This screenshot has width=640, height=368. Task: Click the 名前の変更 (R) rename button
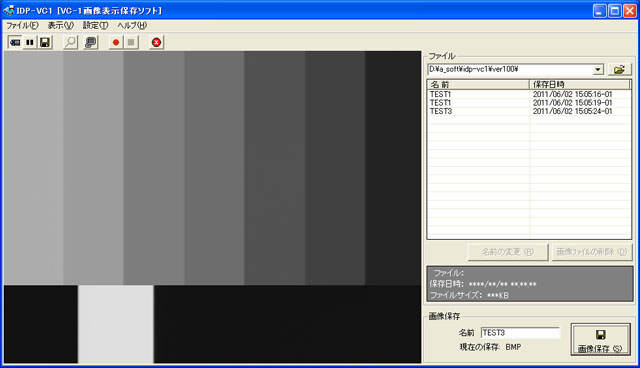click(507, 252)
